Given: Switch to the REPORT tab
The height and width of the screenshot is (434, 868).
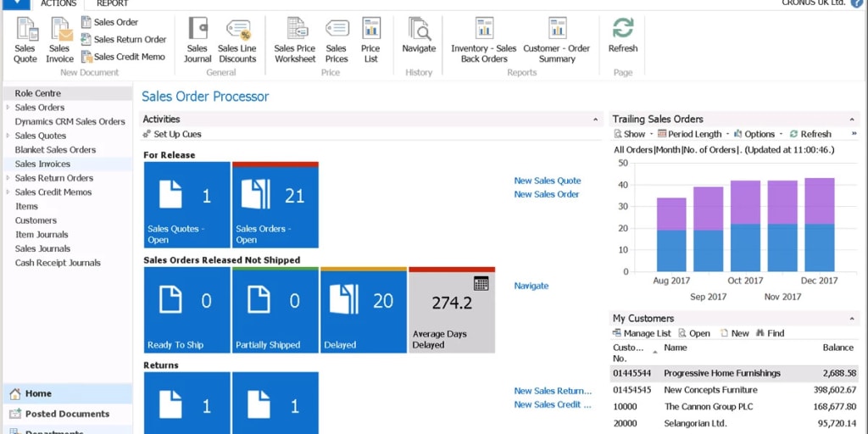Looking at the screenshot, I should [x=113, y=4].
